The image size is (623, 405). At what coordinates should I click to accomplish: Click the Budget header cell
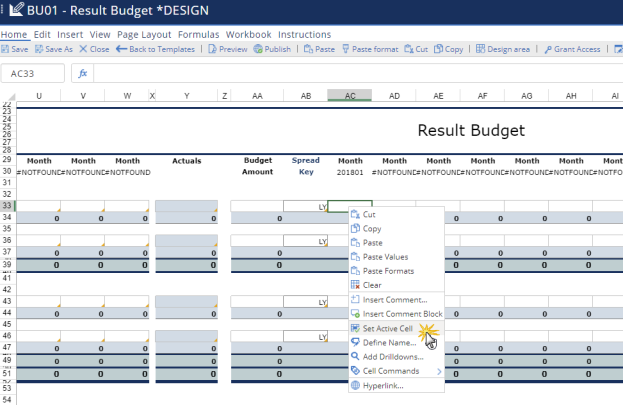(x=257, y=160)
